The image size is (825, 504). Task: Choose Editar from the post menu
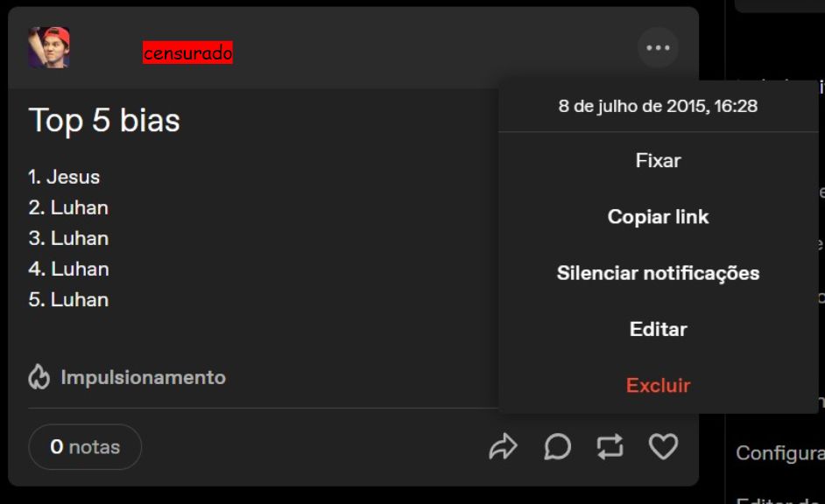659,329
